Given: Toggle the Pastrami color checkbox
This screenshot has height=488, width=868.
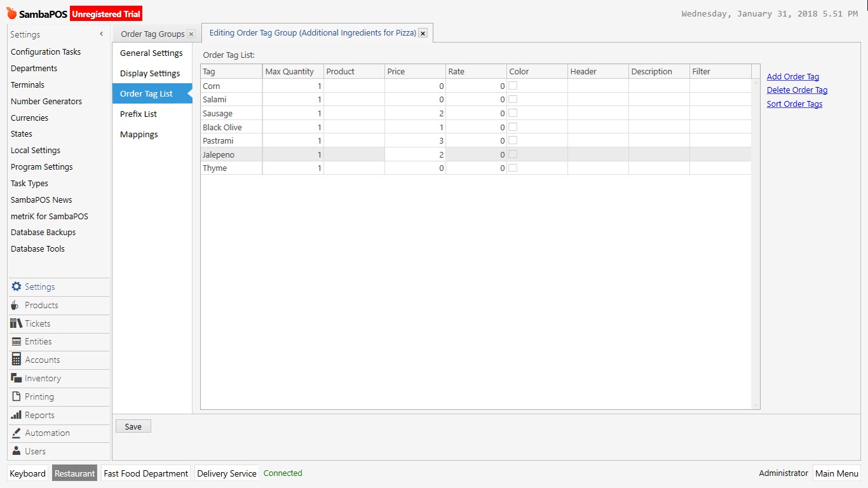Looking at the screenshot, I should tap(513, 140).
